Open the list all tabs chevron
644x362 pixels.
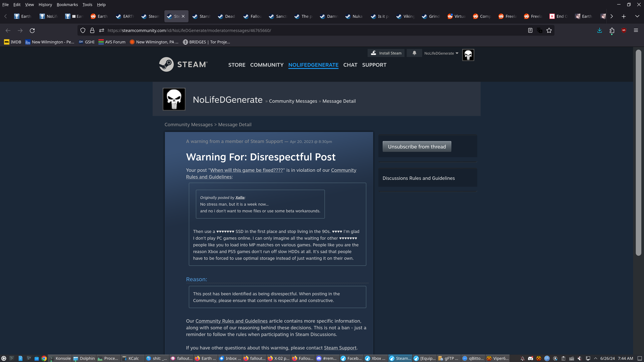coord(637,16)
